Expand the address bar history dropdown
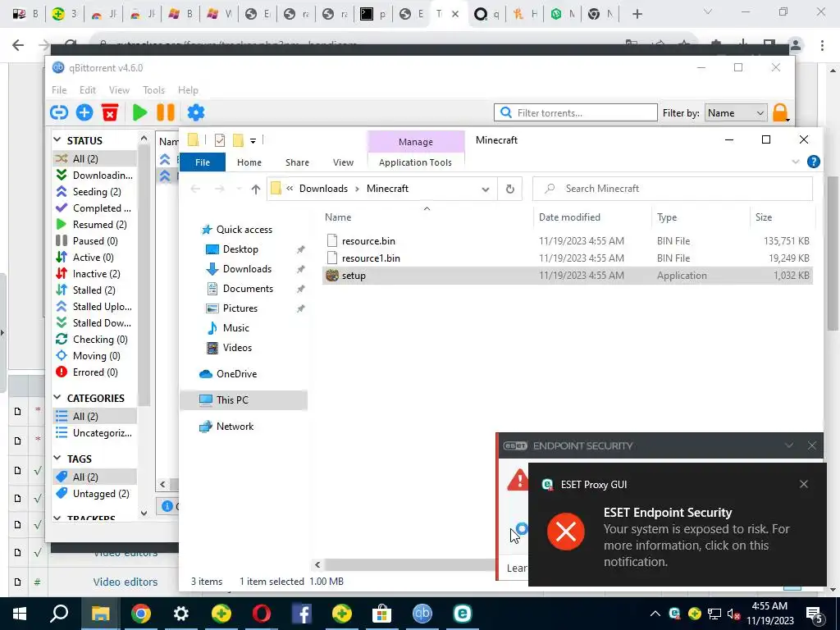The image size is (840, 630). pyautogui.click(x=485, y=189)
